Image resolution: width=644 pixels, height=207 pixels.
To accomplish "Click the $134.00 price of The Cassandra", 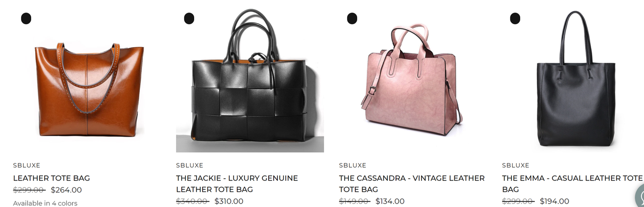I will tap(390, 201).
